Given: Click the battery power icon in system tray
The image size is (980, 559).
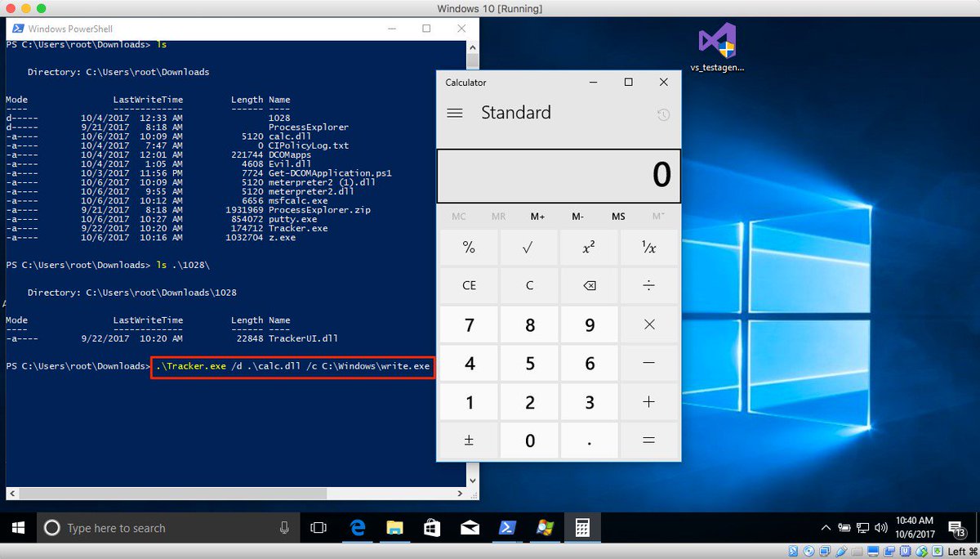Looking at the screenshot, I should coord(844,528).
